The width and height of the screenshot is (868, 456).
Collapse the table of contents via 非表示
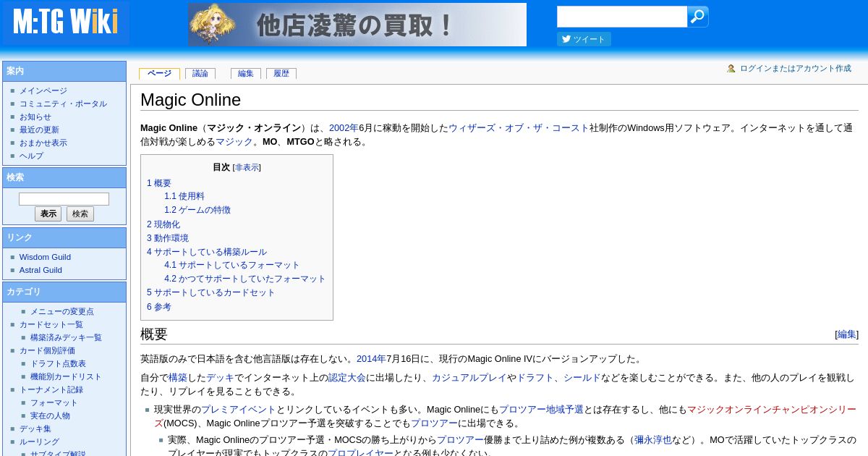click(x=247, y=167)
